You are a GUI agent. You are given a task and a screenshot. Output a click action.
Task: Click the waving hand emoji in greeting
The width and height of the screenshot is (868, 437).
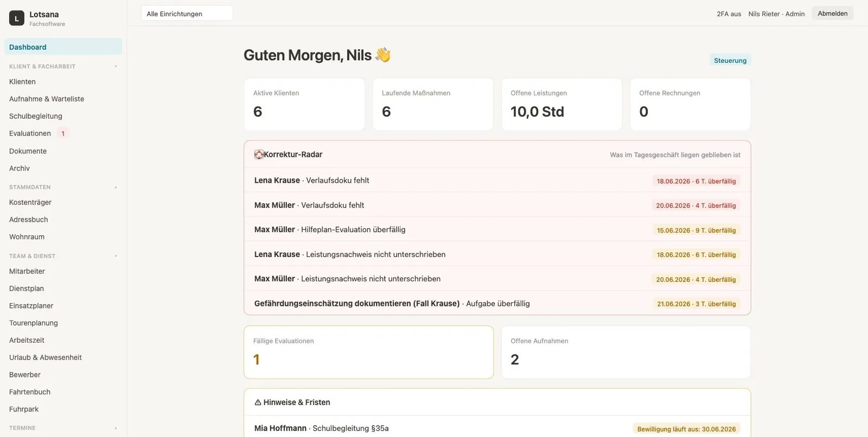click(x=383, y=55)
